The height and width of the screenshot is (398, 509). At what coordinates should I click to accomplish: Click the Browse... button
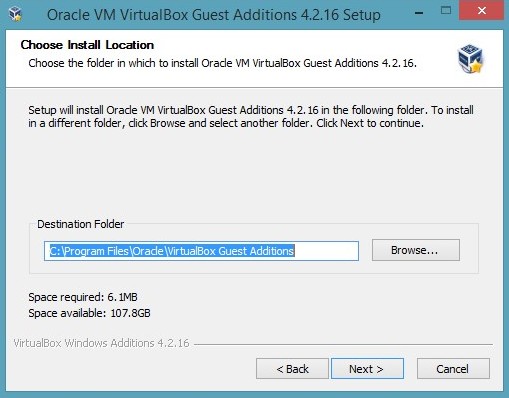pos(416,250)
